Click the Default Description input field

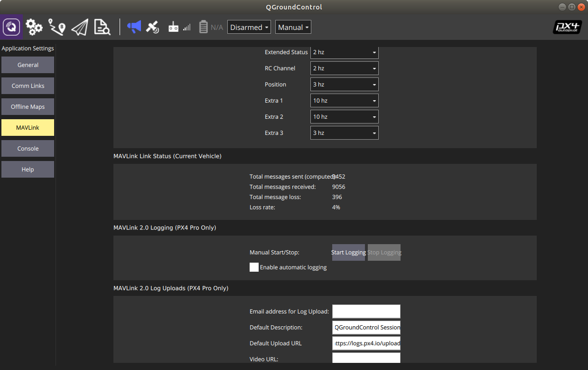[x=366, y=328]
